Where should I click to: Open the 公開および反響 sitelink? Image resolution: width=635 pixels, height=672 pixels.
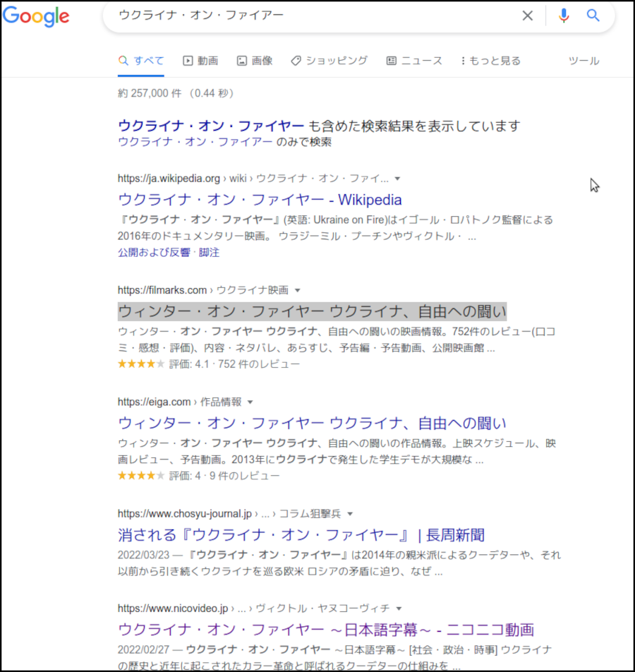(x=155, y=252)
